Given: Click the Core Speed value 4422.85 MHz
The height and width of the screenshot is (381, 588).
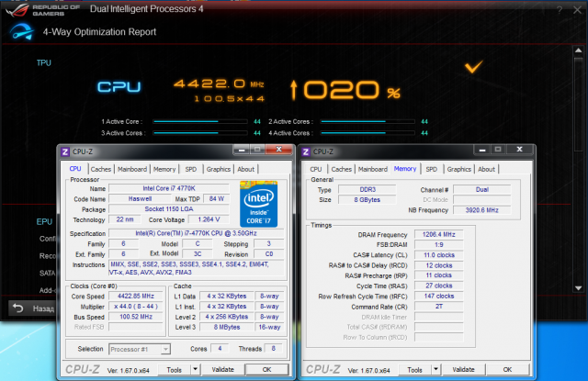Looking at the screenshot, I should pyautogui.click(x=136, y=296).
